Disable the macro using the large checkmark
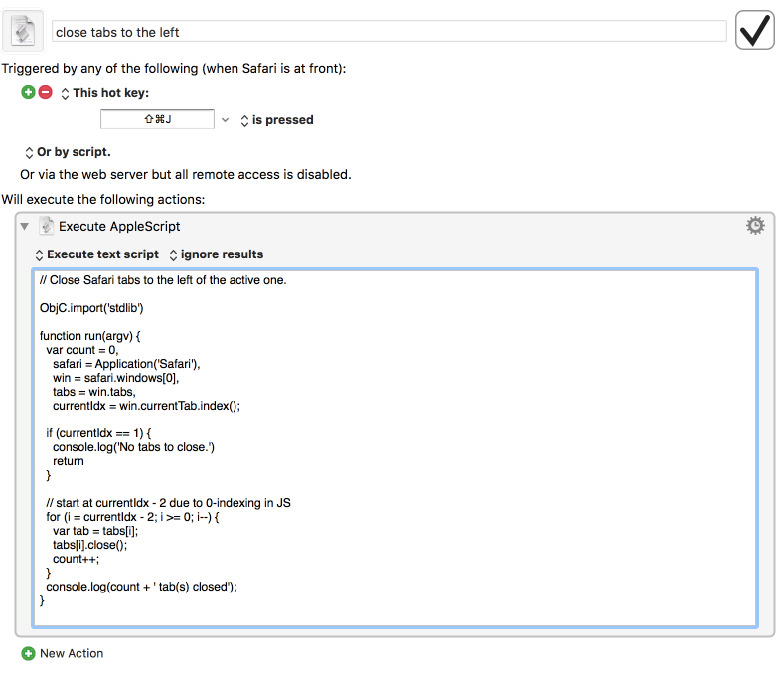The height and width of the screenshot is (677, 784). point(755,30)
